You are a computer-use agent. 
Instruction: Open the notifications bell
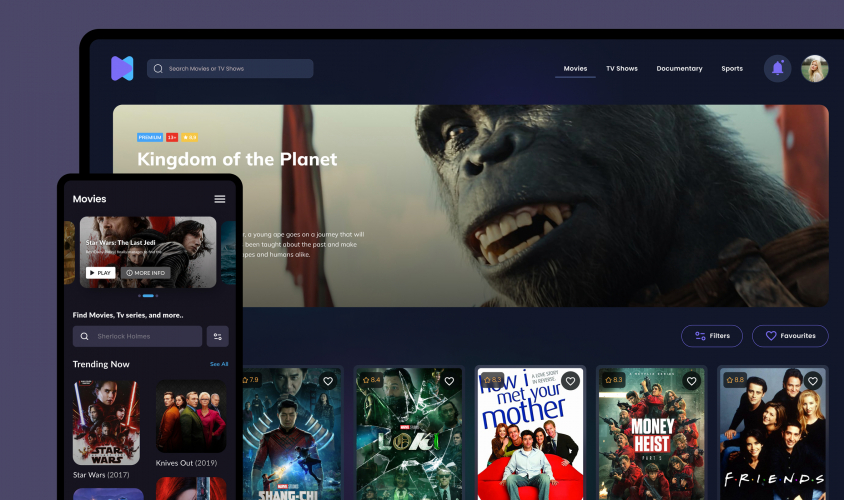coord(777,68)
